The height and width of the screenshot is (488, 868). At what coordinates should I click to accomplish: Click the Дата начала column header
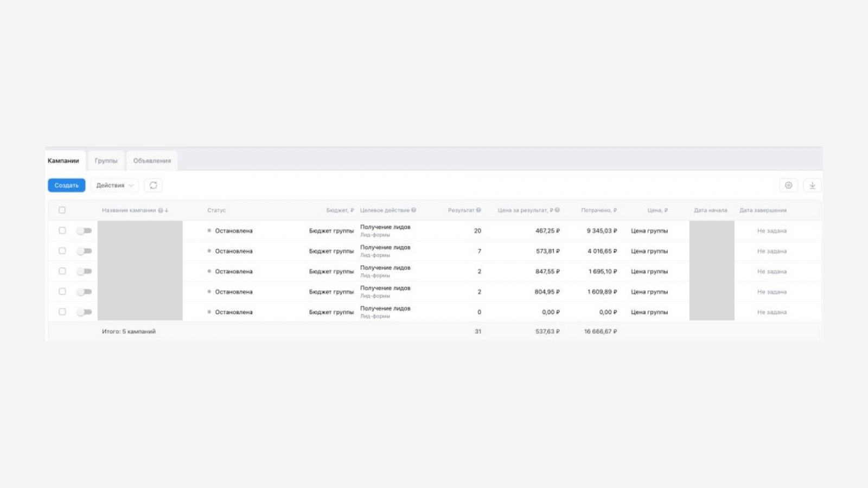tap(711, 210)
